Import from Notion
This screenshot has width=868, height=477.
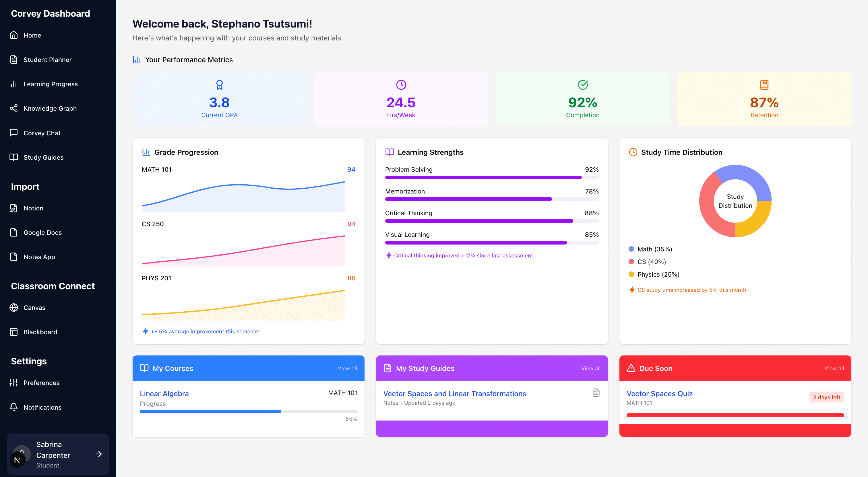click(x=33, y=208)
